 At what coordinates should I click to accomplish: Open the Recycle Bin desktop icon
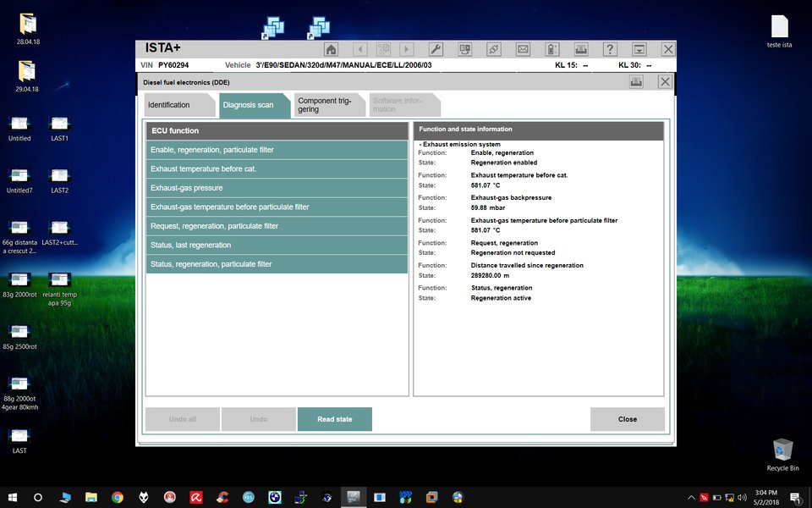tap(782, 451)
